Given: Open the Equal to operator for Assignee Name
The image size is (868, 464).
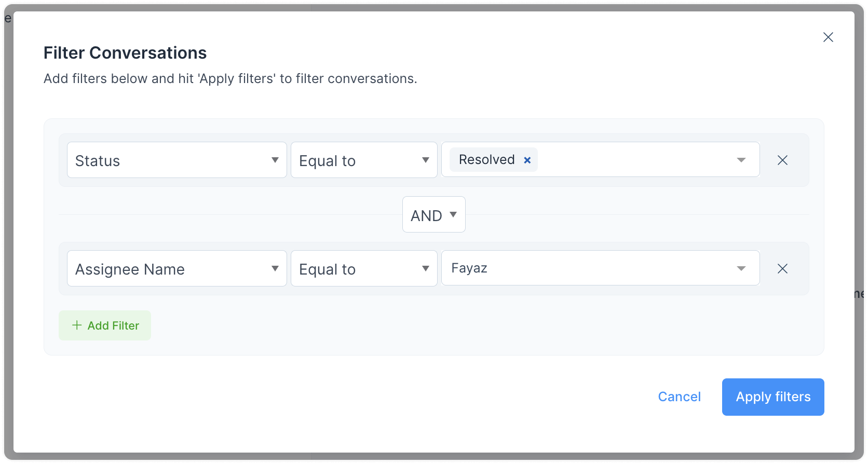Looking at the screenshot, I should point(364,269).
